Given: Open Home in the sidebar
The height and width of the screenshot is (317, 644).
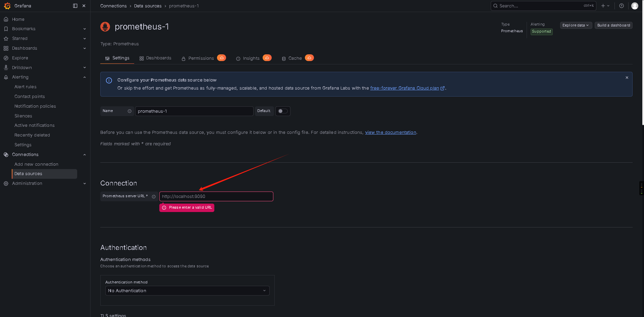Looking at the screenshot, I should click(18, 19).
